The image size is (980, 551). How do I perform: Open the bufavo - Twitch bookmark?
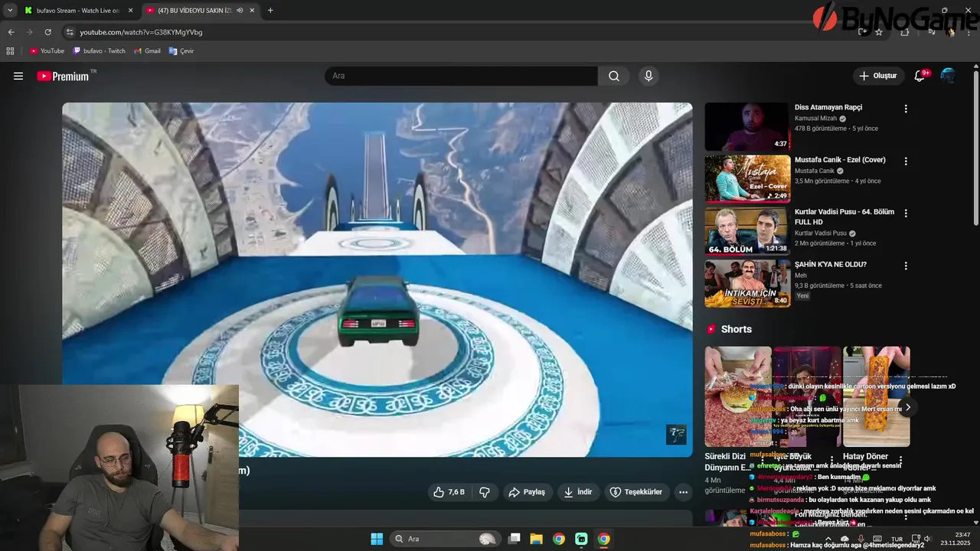coord(100,51)
